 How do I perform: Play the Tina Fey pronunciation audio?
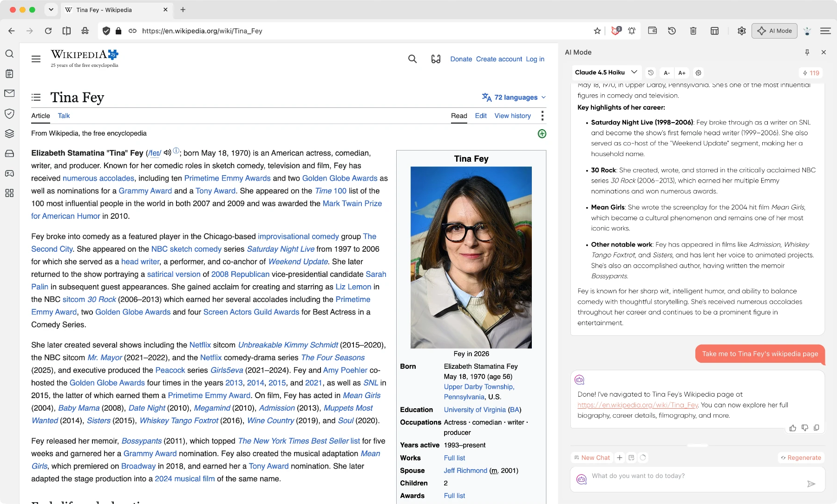point(168,153)
